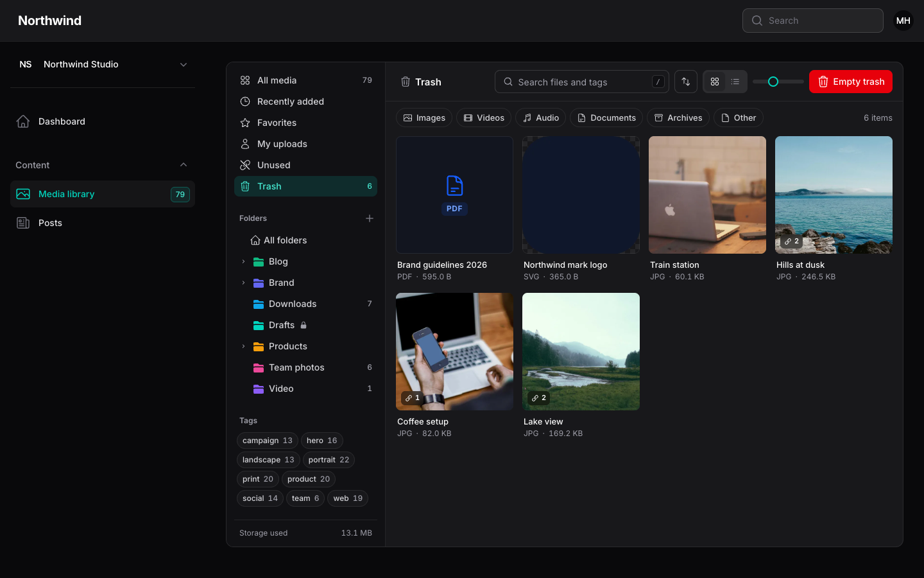The height and width of the screenshot is (578, 924).
Task: Click the Northwind logo text
Action: click(x=50, y=21)
